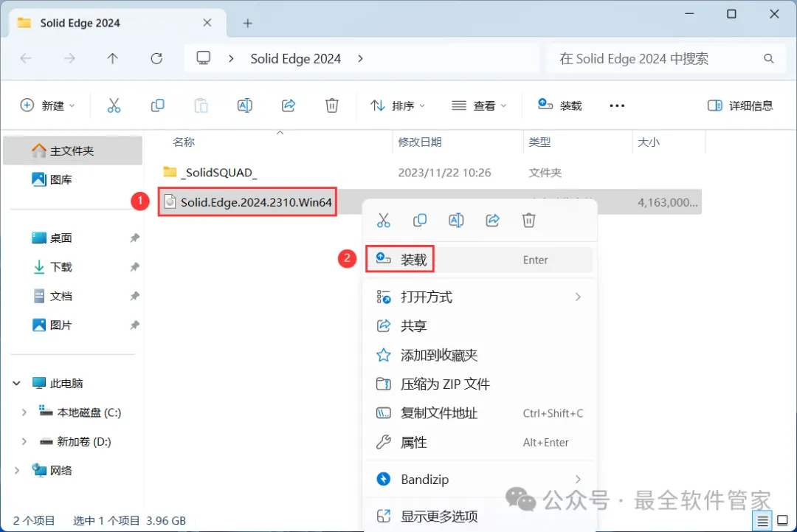Click the Copy icon in the toolbar
The height and width of the screenshot is (532, 797).
point(158,106)
